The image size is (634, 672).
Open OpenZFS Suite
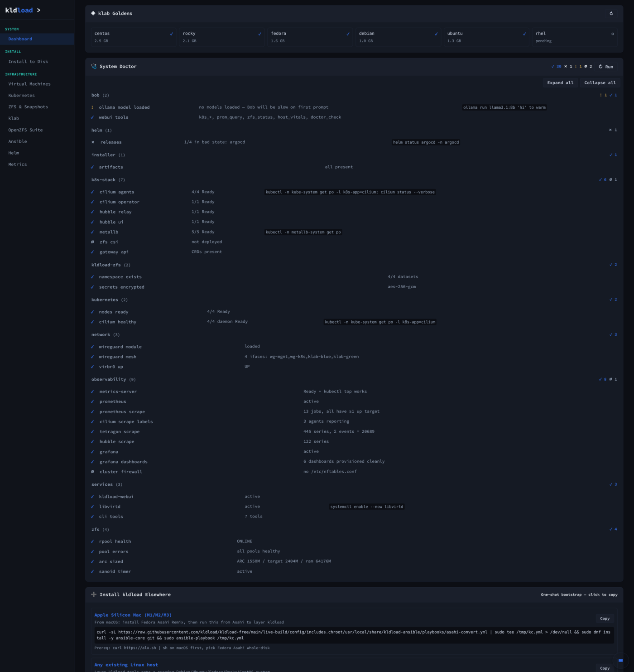pos(37,130)
